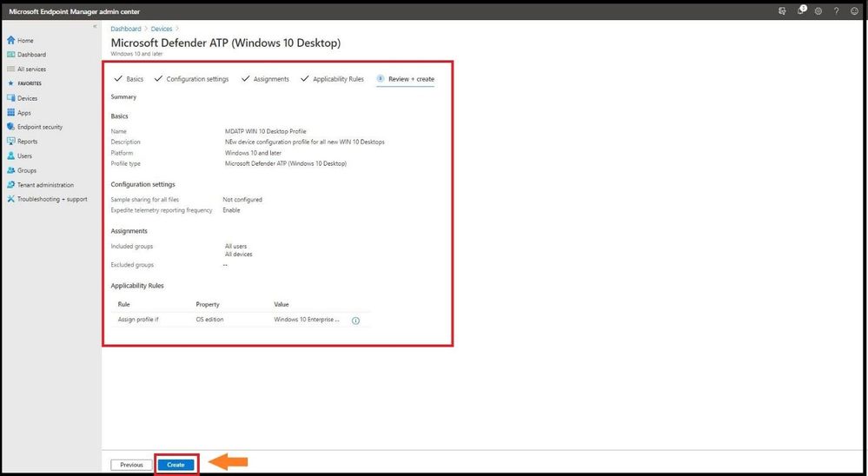Go to the Assignments step tab
Viewport: 868px width, 476px height.
pos(265,79)
